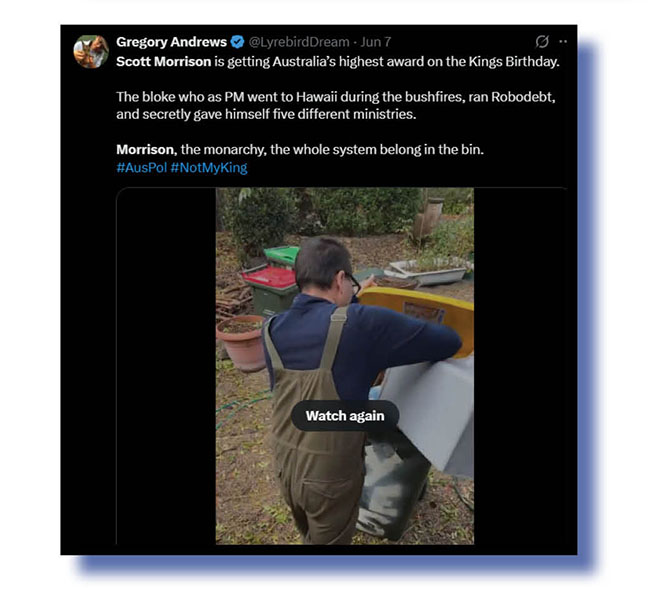Open the @LyrebirdDream handle link
Image resolution: width=652 pixels, height=592 pixels.
click(299, 42)
